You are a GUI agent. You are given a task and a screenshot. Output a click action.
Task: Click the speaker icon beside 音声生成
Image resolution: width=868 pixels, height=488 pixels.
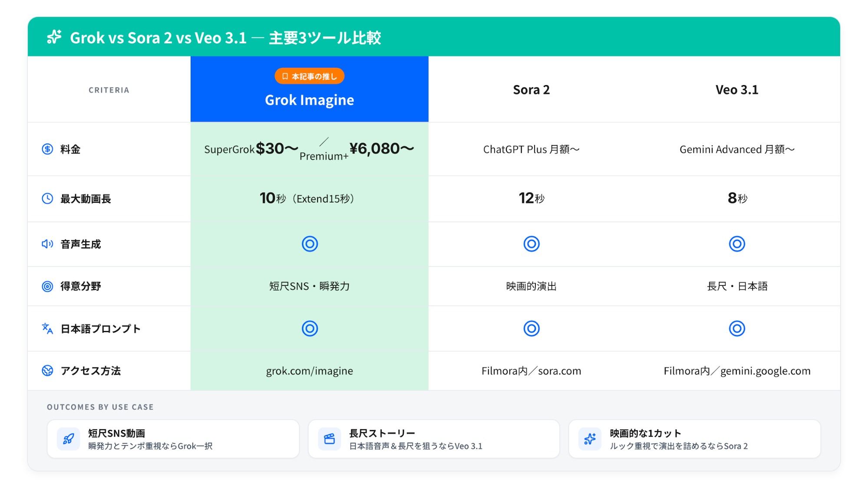pyautogui.click(x=47, y=244)
